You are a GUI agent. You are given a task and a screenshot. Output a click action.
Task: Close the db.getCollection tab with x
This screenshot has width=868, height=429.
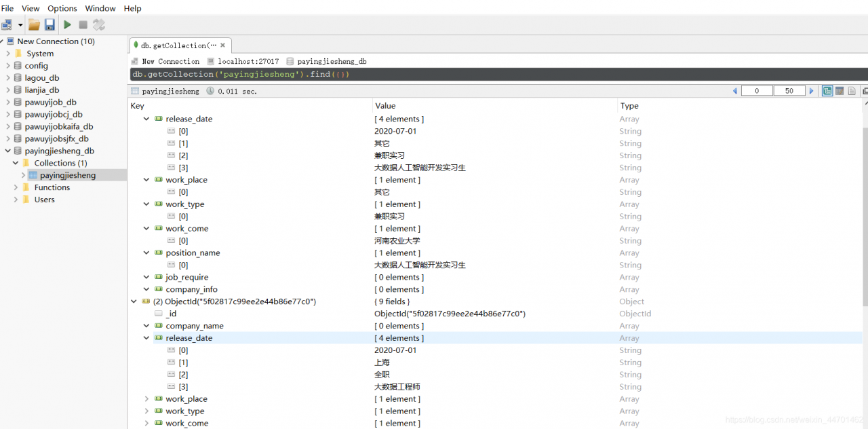pyautogui.click(x=223, y=45)
